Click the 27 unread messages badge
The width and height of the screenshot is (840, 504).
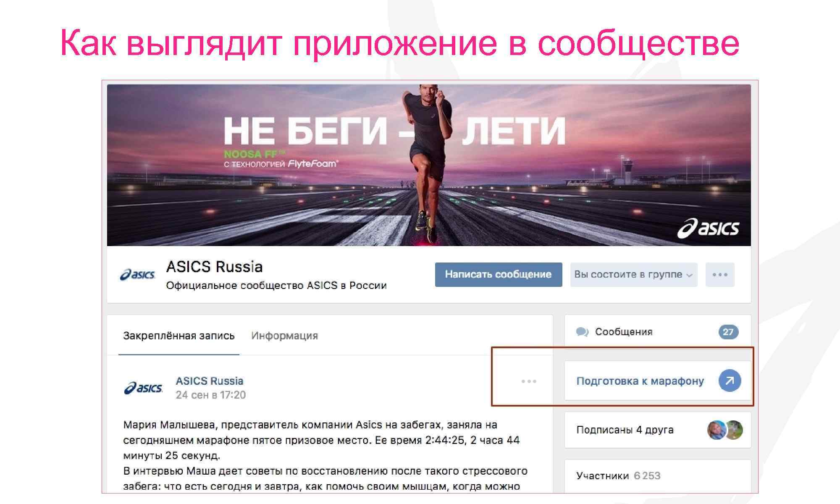pyautogui.click(x=728, y=332)
